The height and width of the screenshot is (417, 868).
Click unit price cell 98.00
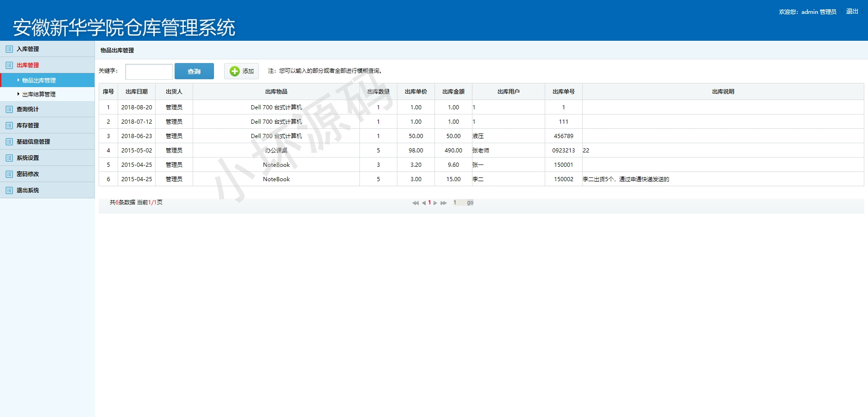coord(416,151)
